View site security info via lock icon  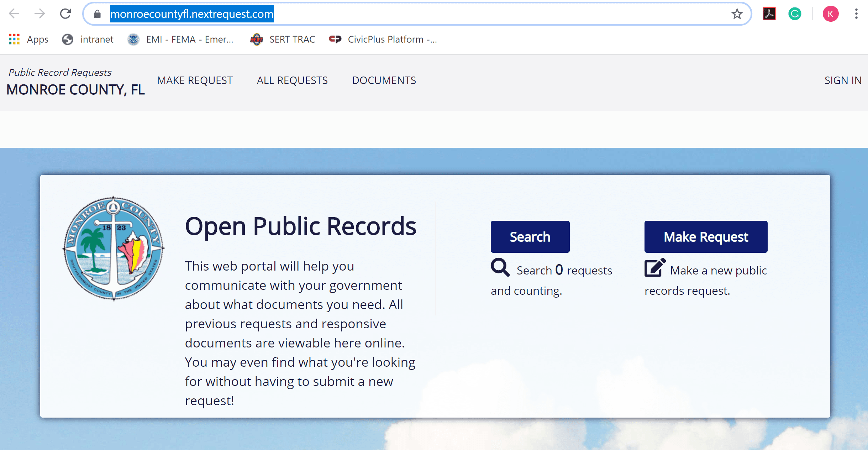(x=97, y=14)
